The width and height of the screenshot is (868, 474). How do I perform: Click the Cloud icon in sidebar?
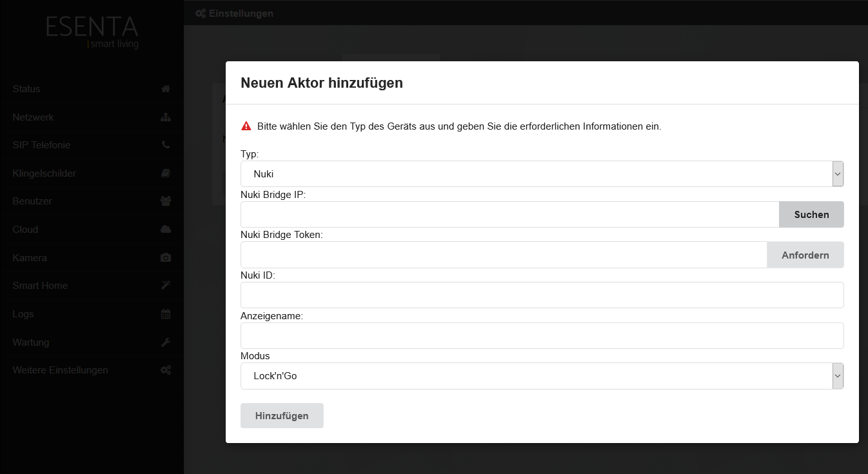[166, 230]
